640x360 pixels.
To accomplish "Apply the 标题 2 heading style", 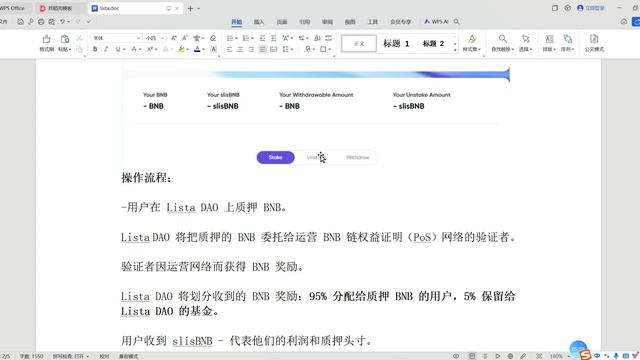I will (433, 43).
